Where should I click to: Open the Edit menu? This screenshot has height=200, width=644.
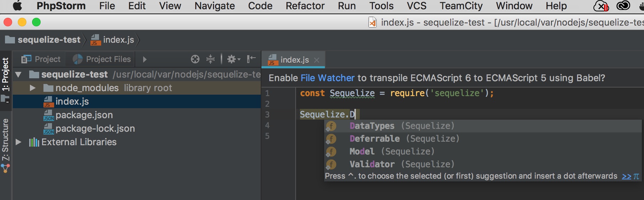coord(137,6)
